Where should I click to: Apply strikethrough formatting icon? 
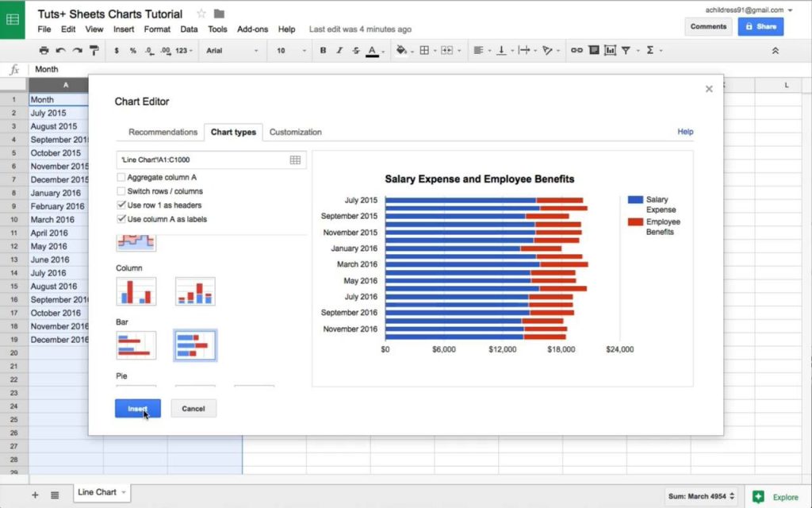[355, 50]
